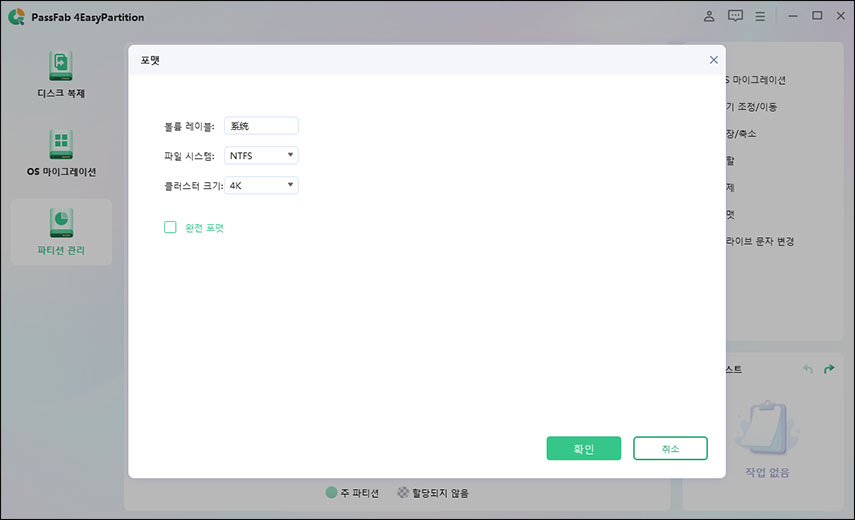Open the 디스크 복제 disk clone icon

click(61, 66)
